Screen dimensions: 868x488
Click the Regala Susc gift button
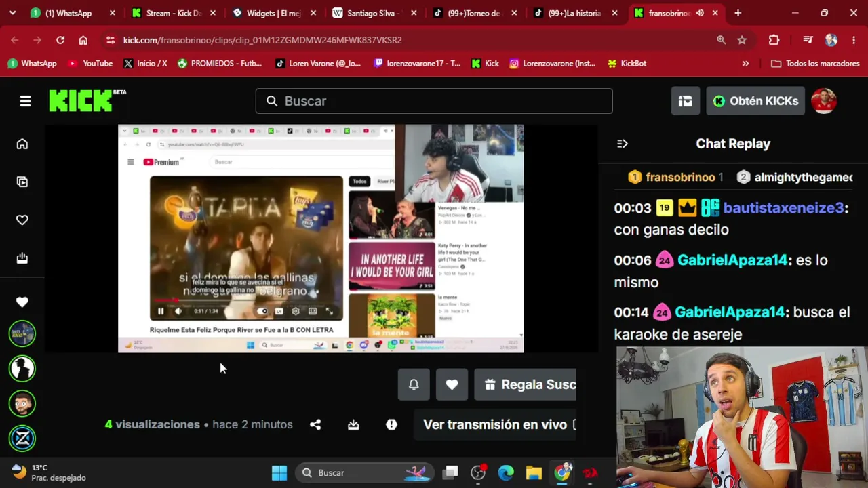point(526,384)
